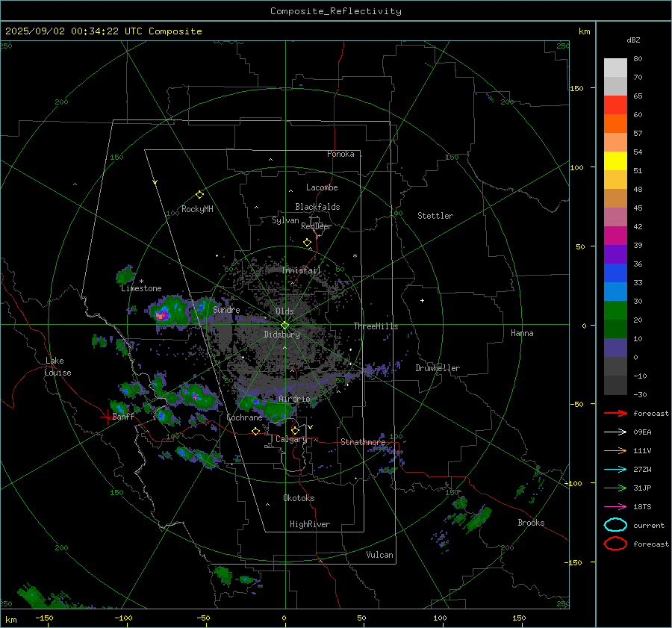Image resolution: width=672 pixels, height=628 pixels.
Task: Click the green 31JP arrow icon
Action: click(x=615, y=488)
